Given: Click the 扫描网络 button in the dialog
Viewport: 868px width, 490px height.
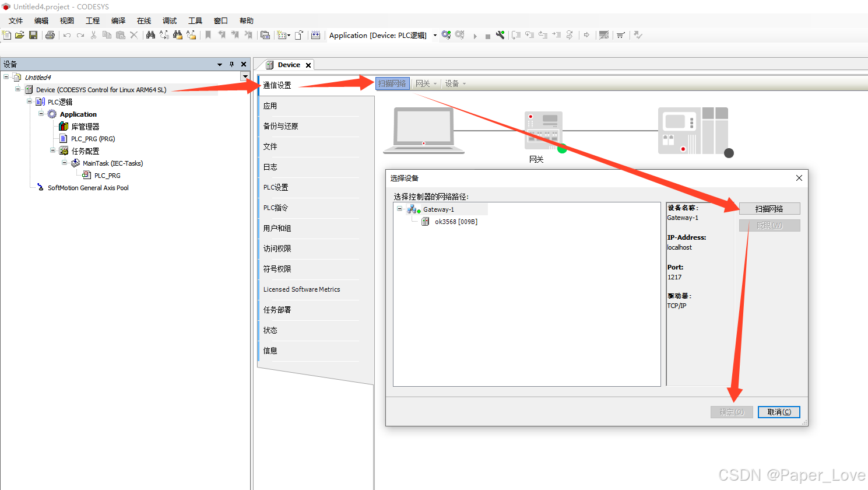Looking at the screenshot, I should pyautogui.click(x=769, y=209).
